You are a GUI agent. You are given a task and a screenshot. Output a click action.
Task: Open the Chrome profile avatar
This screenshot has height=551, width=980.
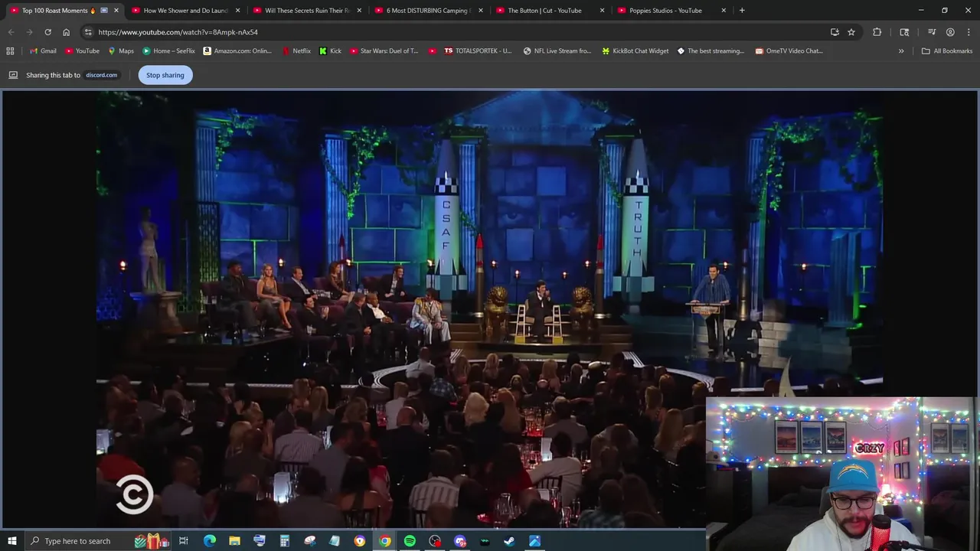950,32
